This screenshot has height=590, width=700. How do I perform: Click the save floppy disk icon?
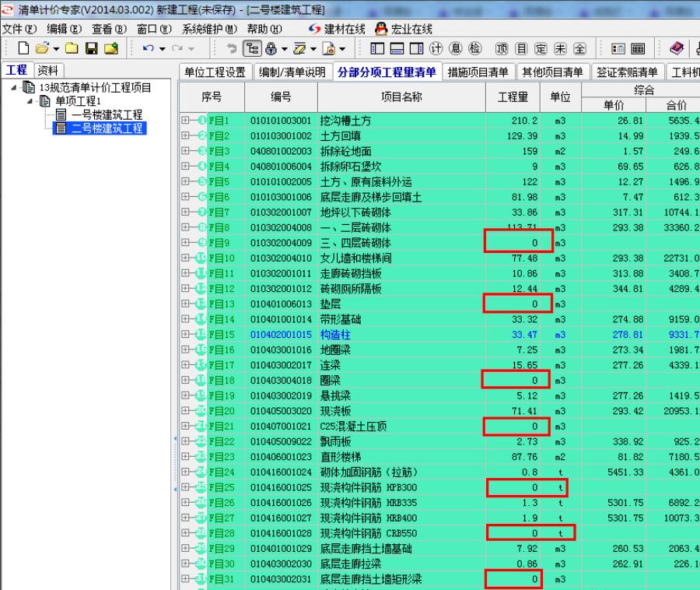92,48
